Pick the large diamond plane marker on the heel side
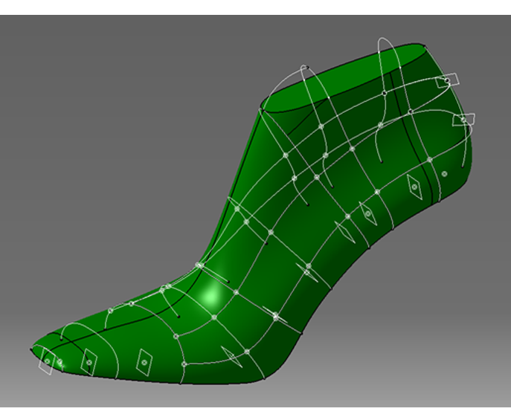511x420 pixels. (413, 186)
